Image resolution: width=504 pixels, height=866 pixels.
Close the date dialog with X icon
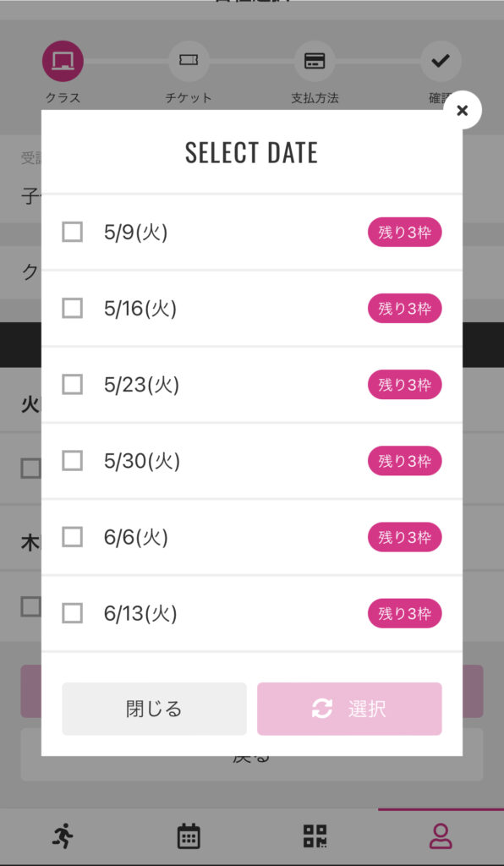click(x=462, y=110)
